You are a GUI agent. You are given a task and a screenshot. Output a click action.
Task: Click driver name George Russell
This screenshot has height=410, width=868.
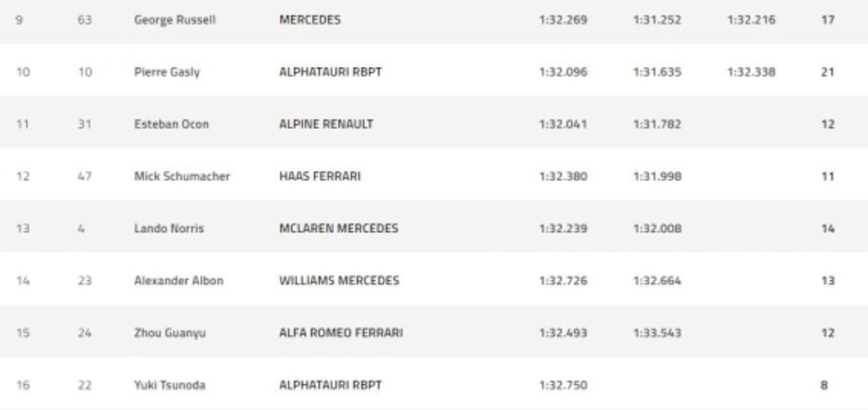click(175, 20)
